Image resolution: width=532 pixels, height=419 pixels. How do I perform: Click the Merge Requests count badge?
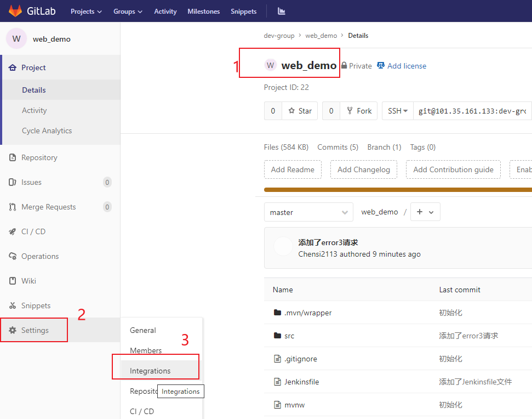pyautogui.click(x=107, y=207)
